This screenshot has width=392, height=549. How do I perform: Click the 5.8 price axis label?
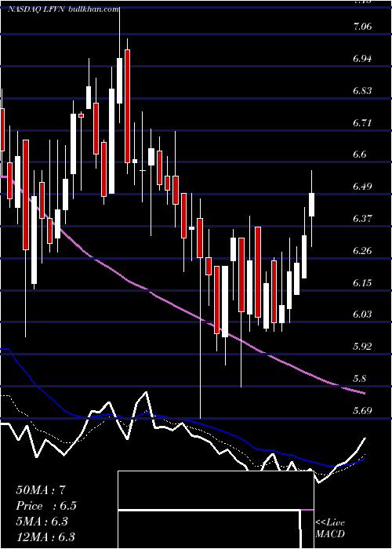[360, 379]
